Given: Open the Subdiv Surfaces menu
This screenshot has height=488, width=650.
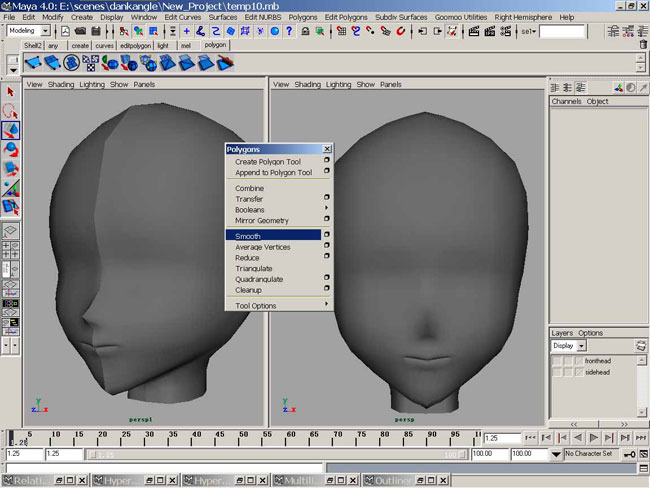Looking at the screenshot, I should [401, 17].
